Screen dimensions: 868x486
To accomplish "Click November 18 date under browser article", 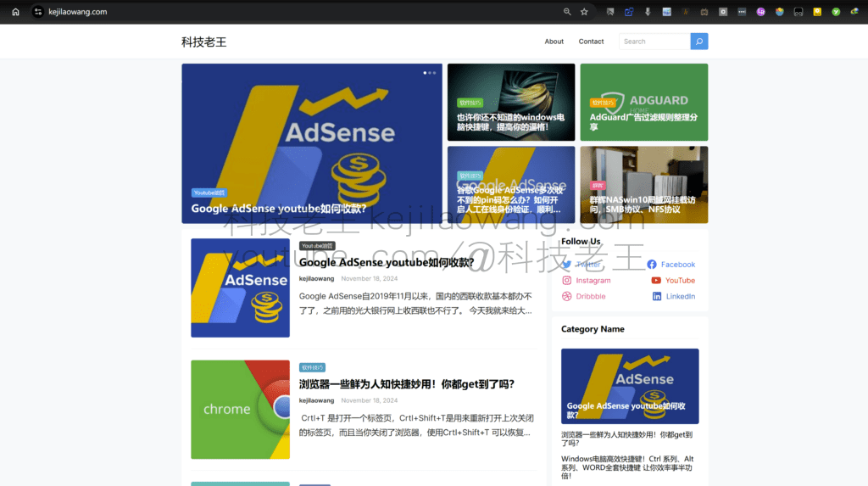I will pos(370,400).
